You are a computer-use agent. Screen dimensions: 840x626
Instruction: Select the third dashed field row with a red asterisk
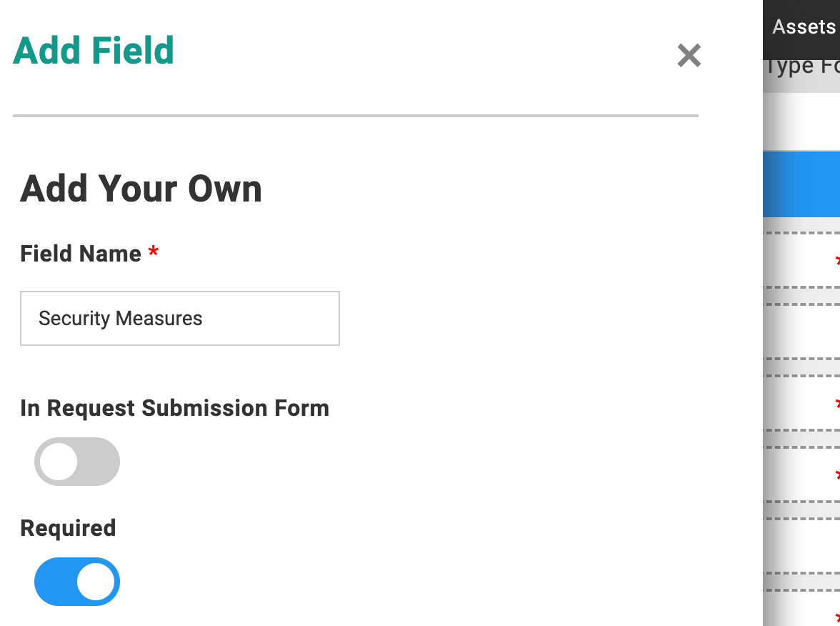click(801, 403)
